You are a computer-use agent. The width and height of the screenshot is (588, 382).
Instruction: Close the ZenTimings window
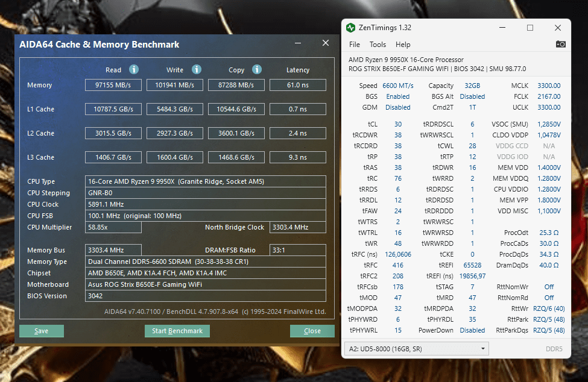pos(558,28)
